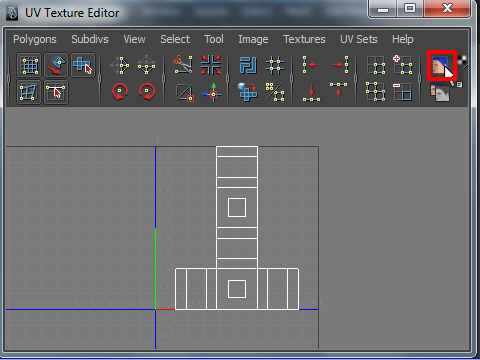Choose the blue cross-shaped shortest edge path tool
480x360 pixels.
coord(83,65)
